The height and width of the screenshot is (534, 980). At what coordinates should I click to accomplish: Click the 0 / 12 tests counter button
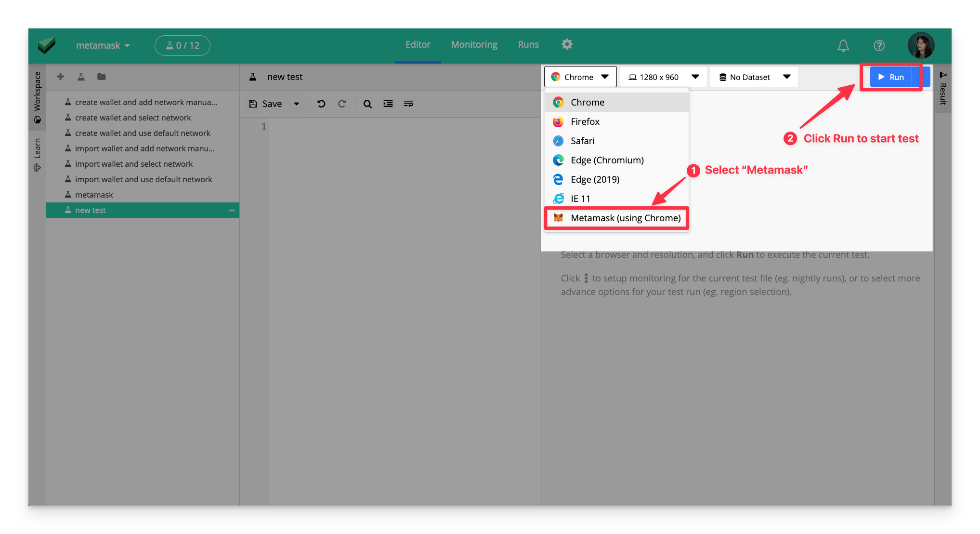click(183, 45)
